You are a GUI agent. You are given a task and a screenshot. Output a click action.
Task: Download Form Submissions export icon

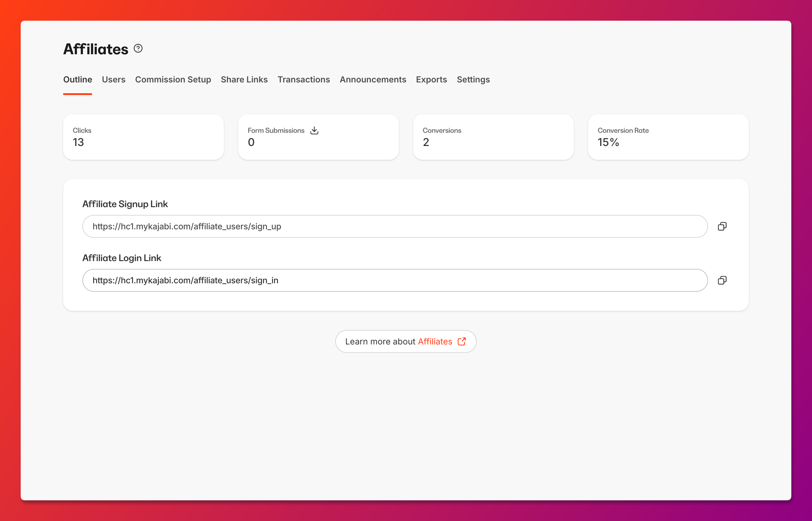314,130
